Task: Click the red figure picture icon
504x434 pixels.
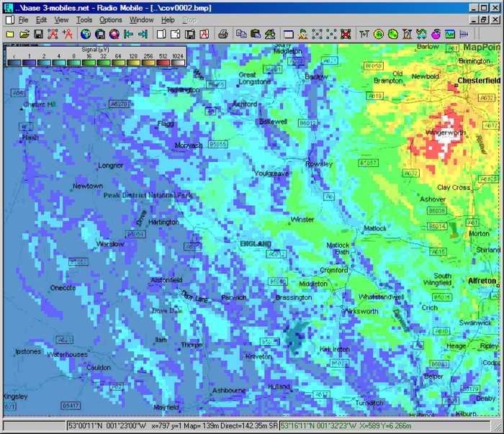Action: [204, 34]
